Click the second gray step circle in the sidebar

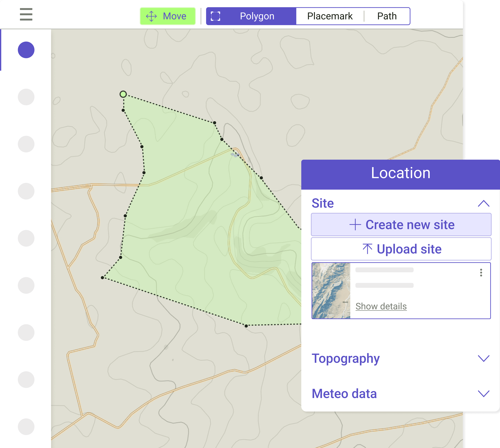[x=26, y=144]
